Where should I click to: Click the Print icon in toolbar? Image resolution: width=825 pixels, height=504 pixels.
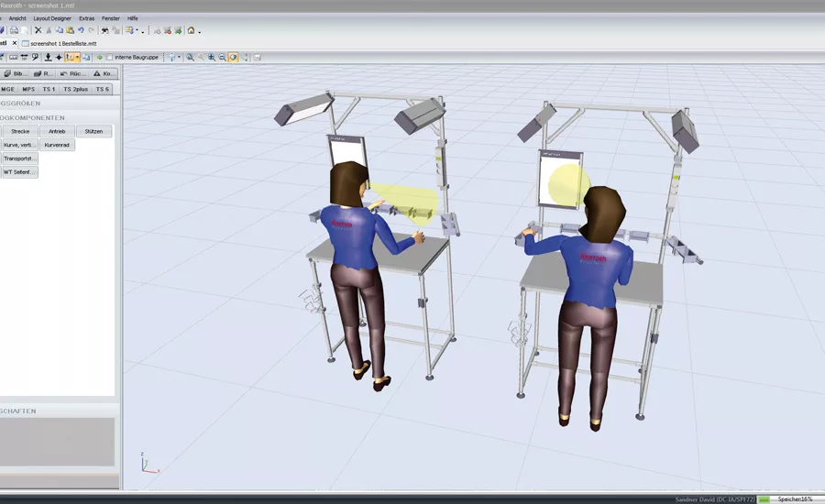[x=14, y=30]
